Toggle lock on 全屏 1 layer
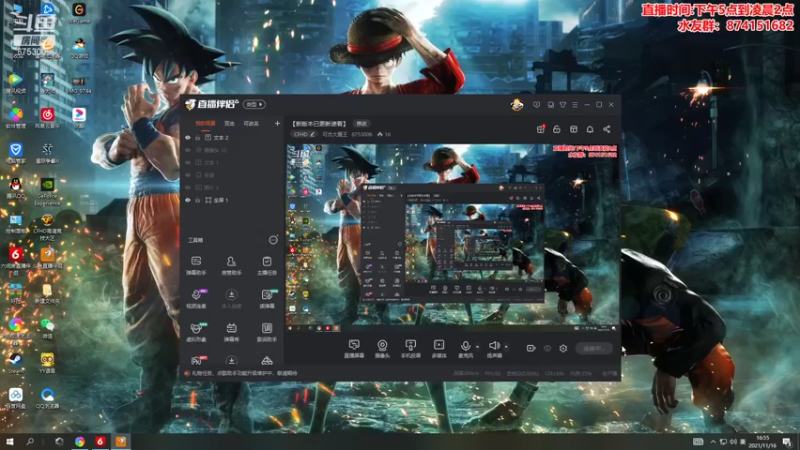 click(197, 200)
